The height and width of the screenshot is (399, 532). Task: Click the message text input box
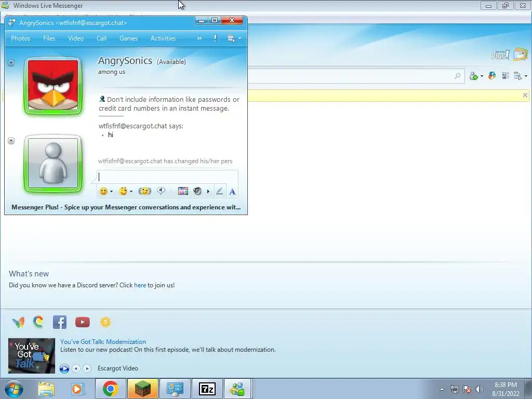(168, 177)
